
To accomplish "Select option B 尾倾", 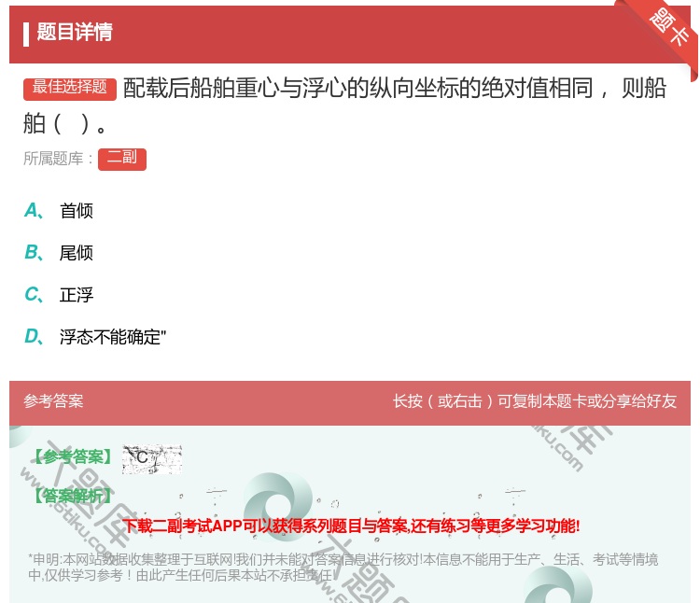I will 59,253.
